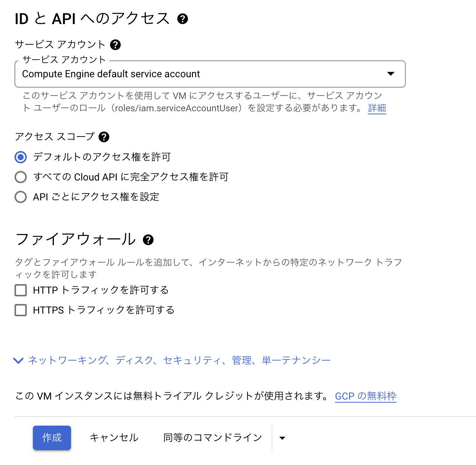This screenshot has width=476, height=465.
Task: Open the Compute Engine default service account dropdown
Action: (210, 74)
